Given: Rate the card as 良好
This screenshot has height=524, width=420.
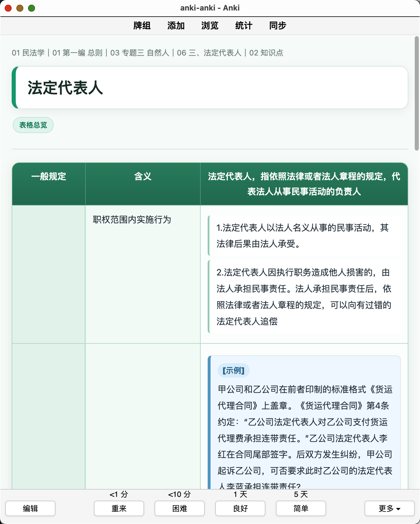Looking at the screenshot, I should (x=240, y=508).
